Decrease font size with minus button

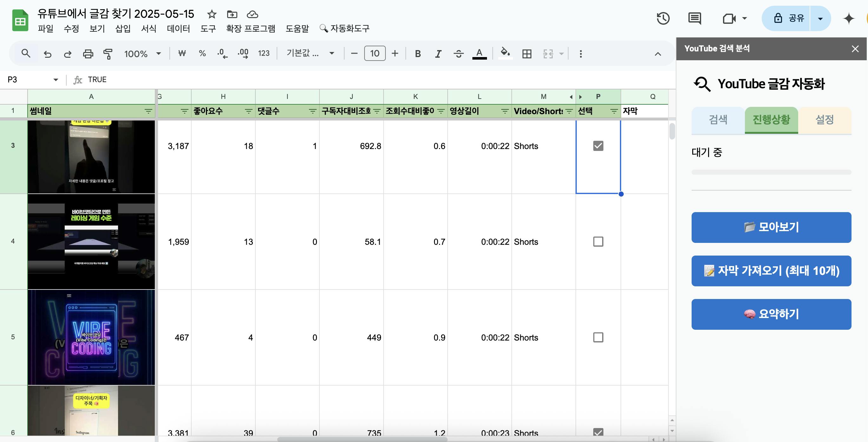click(354, 53)
